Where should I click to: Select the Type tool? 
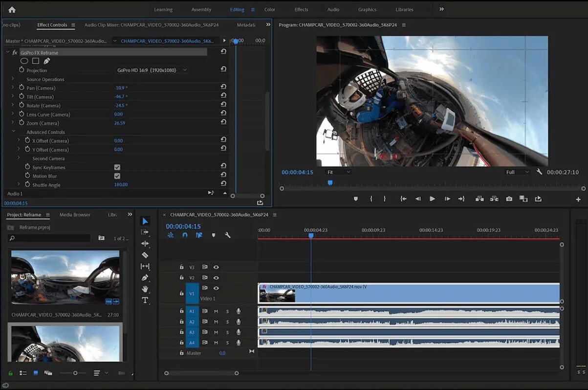[x=145, y=300]
